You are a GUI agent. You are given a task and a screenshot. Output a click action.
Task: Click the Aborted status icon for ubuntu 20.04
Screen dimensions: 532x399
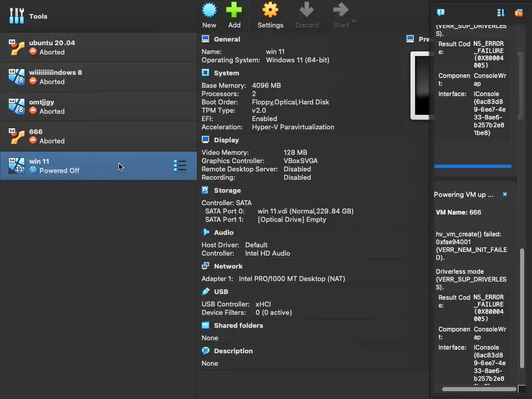33,51
